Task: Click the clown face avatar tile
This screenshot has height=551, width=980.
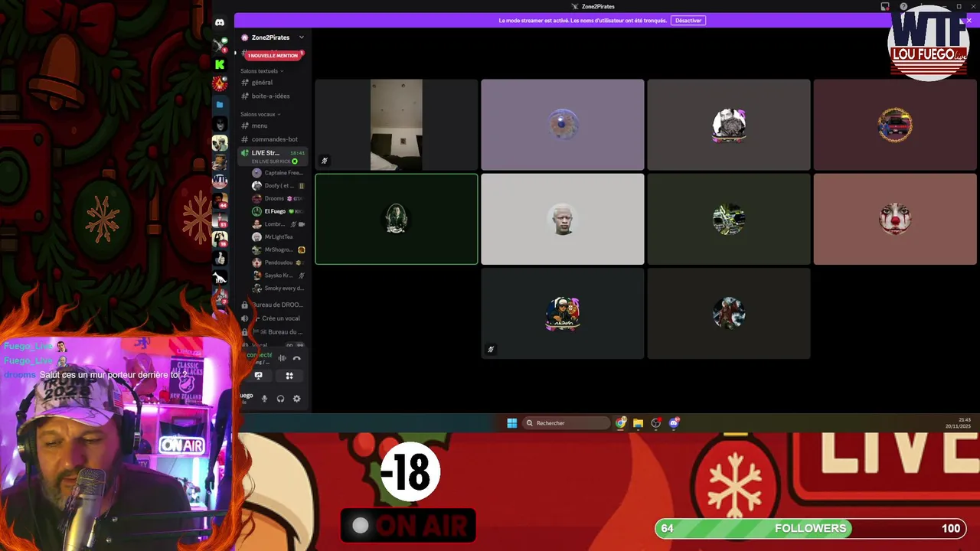Action: click(895, 219)
